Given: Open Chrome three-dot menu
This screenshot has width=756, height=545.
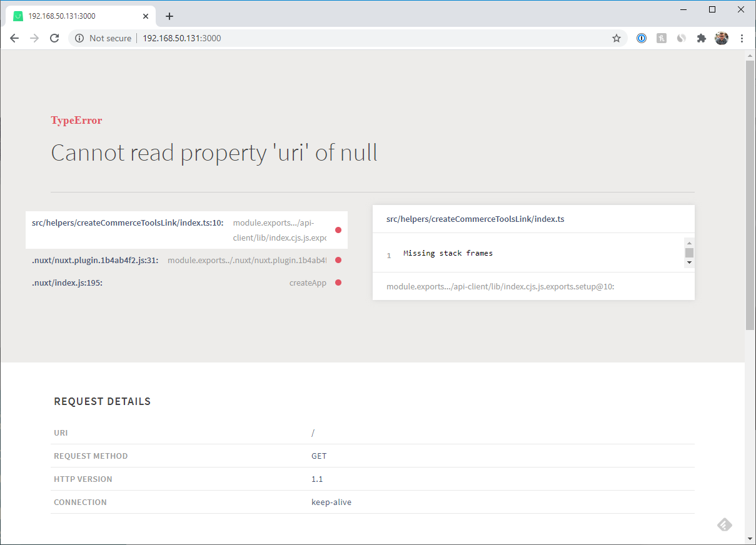Looking at the screenshot, I should pos(742,38).
